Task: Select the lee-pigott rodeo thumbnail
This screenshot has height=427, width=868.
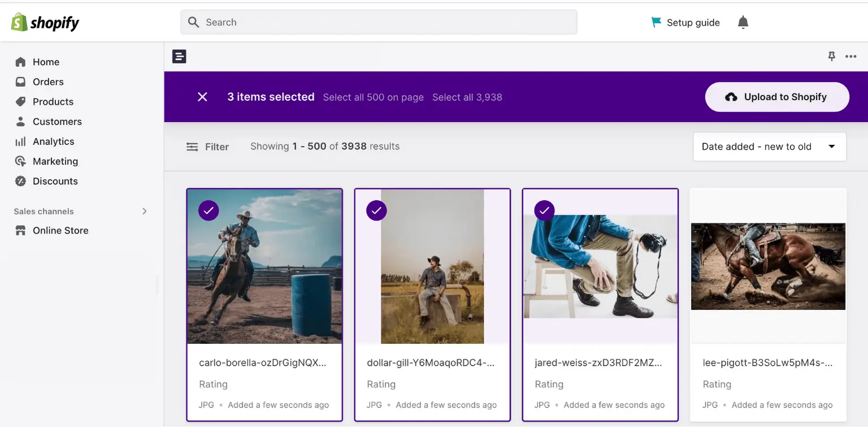Action: click(x=768, y=266)
